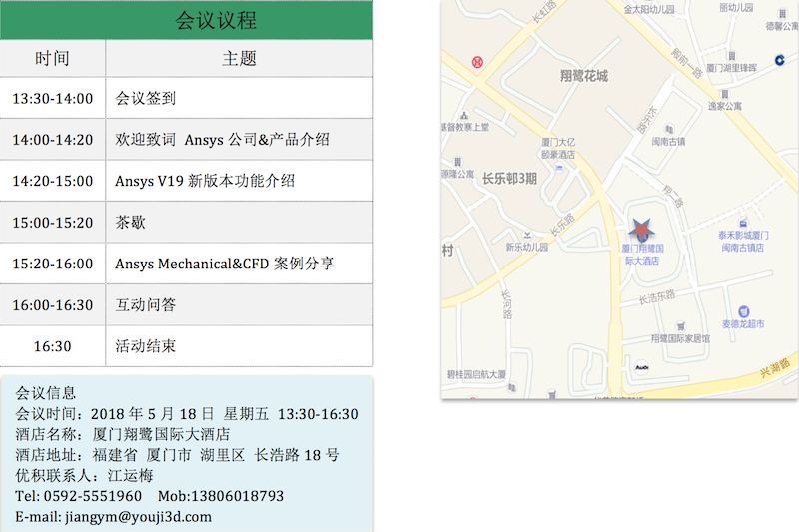Click the 翔鹭花城 map label

[x=584, y=76]
